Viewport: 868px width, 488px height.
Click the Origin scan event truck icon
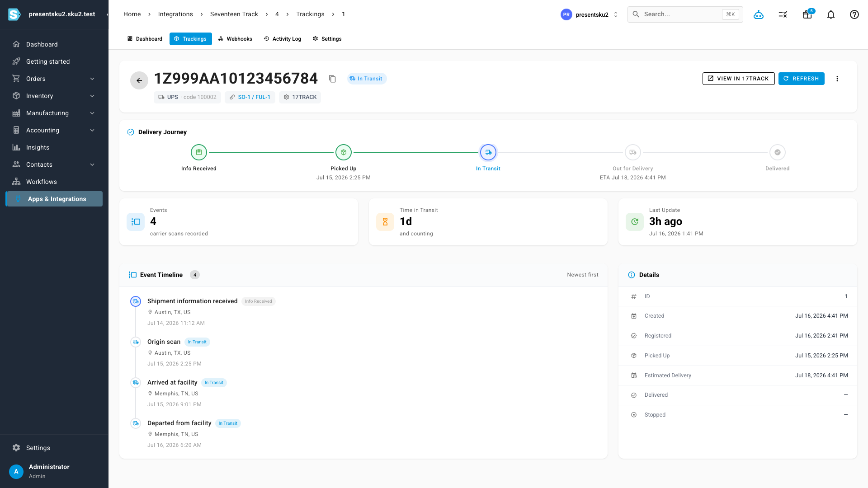136,342
